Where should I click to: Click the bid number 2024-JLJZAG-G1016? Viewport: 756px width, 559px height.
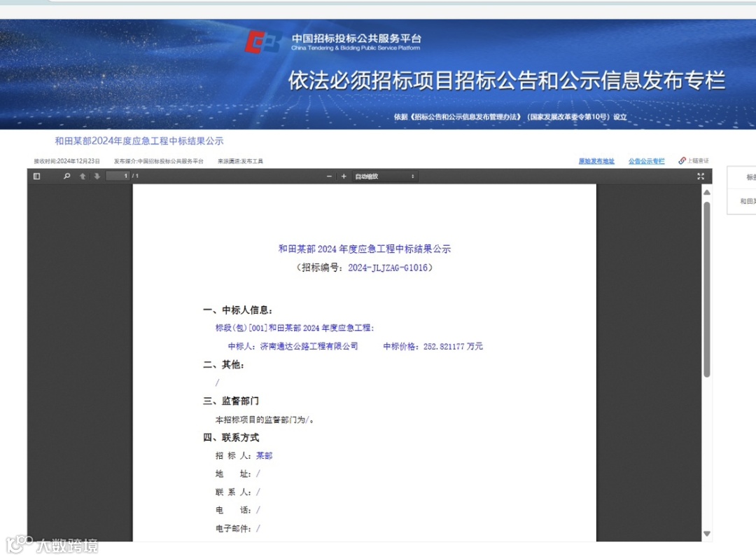tap(388, 268)
